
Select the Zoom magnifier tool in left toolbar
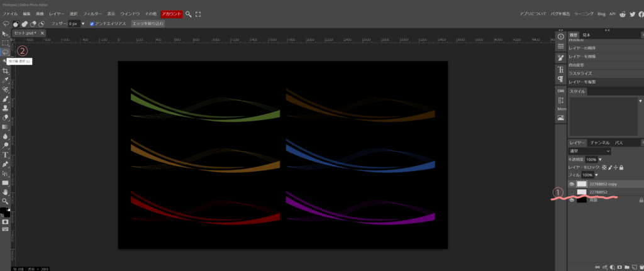5,201
